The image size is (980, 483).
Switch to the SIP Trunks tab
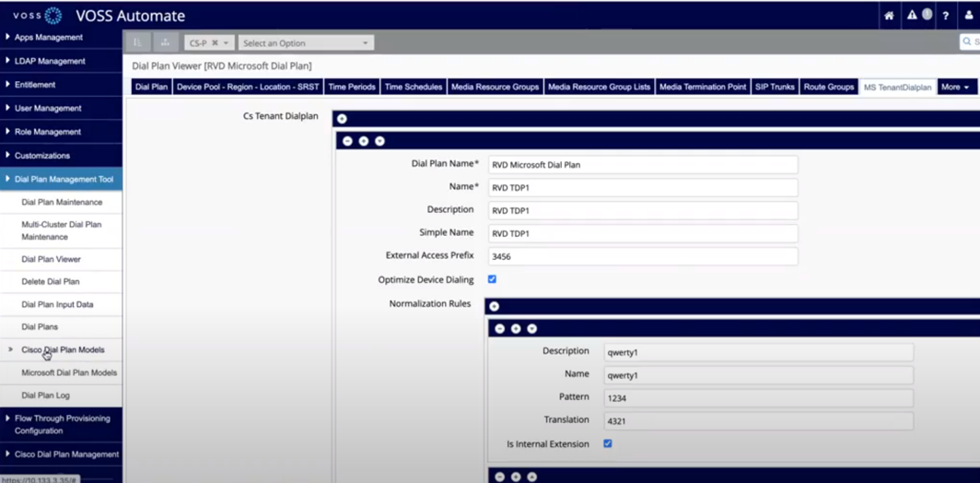coord(774,88)
